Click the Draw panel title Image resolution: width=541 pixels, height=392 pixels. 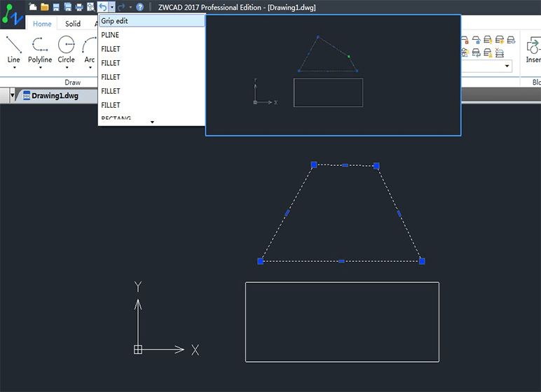point(73,82)
